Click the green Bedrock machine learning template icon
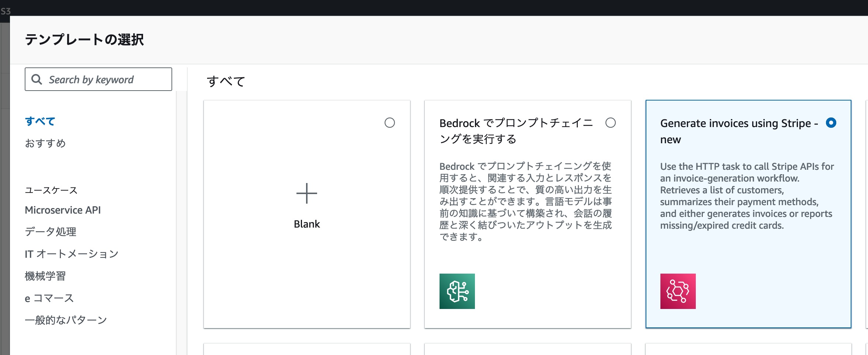868x355 pixels. pos(457,291)
